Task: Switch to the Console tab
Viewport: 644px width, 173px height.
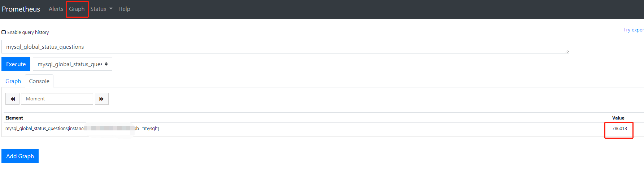Action: point(39,81)
